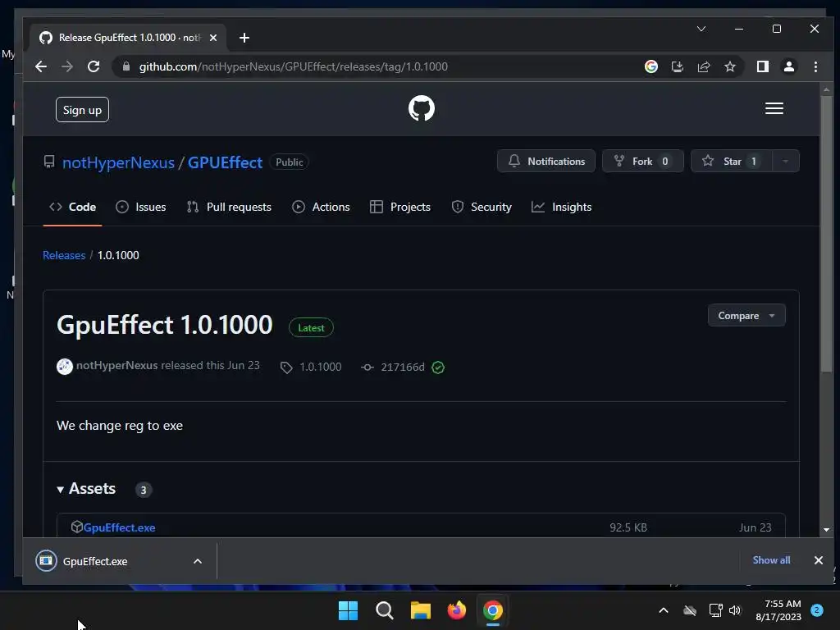
Task: Open the Issues tab
Action: tap(141, 207)
